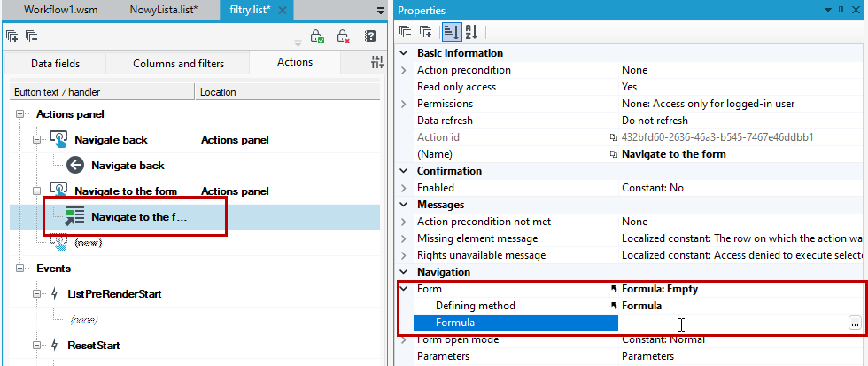Expand the Permissions property
The image size is (868, 366).
tap(404, 104)
